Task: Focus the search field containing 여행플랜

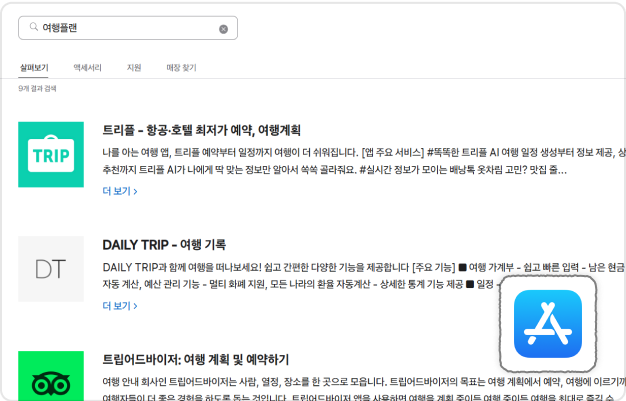Action: point(128,28)
